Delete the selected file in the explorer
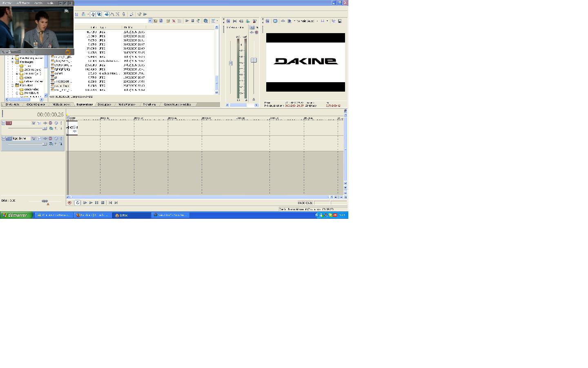Viewport: 588px width, 368px height. pos(174,21)
